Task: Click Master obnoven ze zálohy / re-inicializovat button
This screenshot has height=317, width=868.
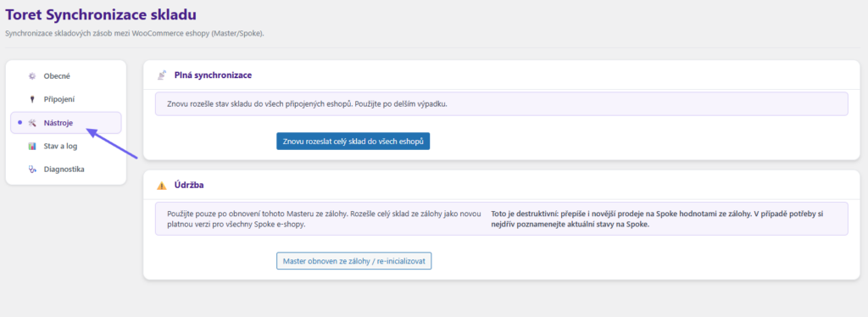Action: tap(353, 261)
